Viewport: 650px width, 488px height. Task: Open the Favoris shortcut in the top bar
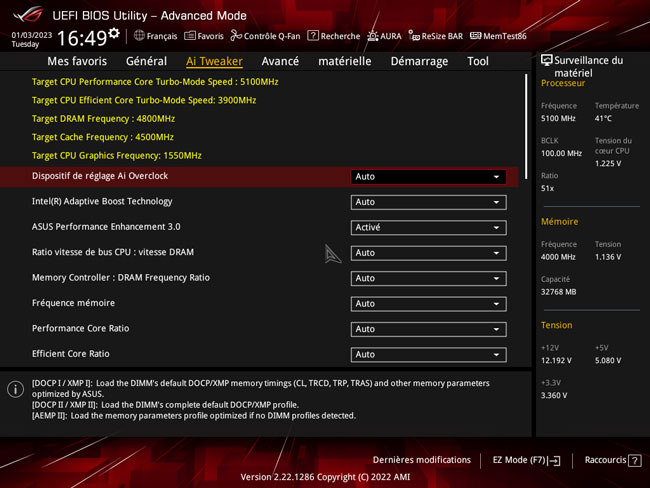point(203,36)
